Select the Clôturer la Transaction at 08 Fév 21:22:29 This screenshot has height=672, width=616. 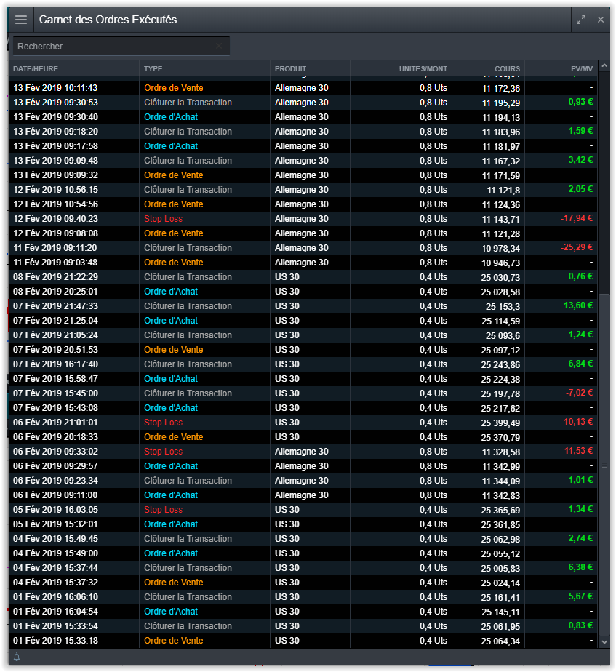click(x=188, y=277)
